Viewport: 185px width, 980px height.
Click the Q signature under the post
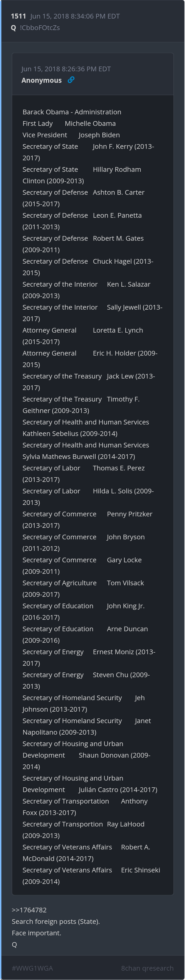tap(14, 944)
